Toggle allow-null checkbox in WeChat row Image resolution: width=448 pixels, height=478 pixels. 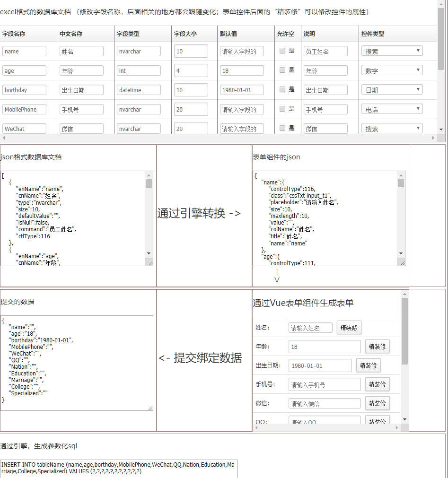[x=282, y=128]
